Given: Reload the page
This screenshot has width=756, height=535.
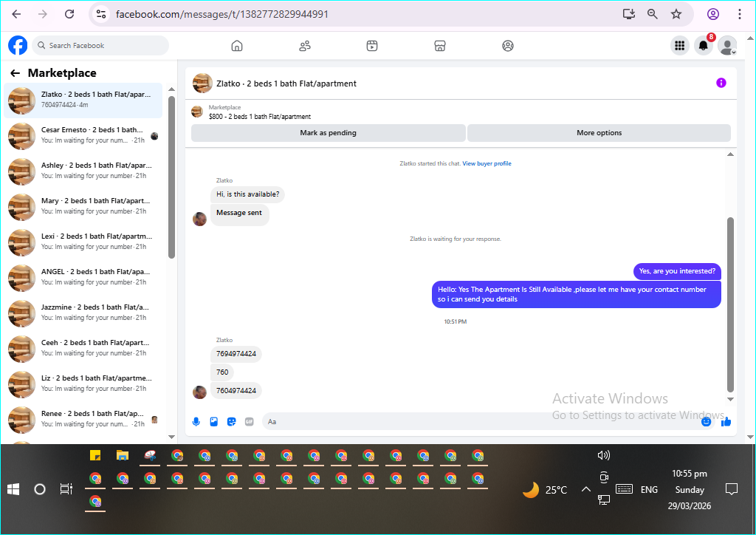Looking at the screenshot, I should pyautogui.click(x=69, y=14).
